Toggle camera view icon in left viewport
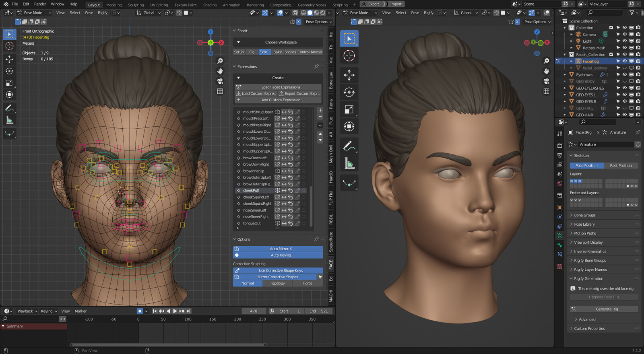The height and width of the screenshot is (354, 644). (220, 81)
